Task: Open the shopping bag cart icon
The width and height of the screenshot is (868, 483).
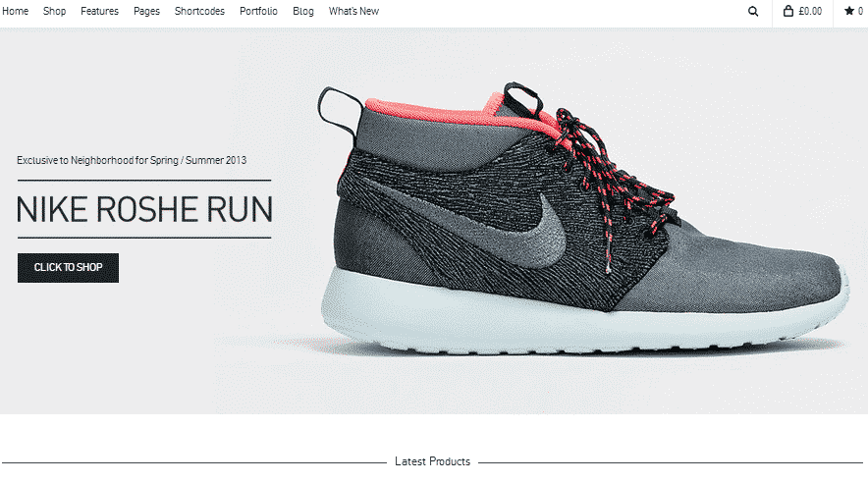Action: tap(788, 11)
